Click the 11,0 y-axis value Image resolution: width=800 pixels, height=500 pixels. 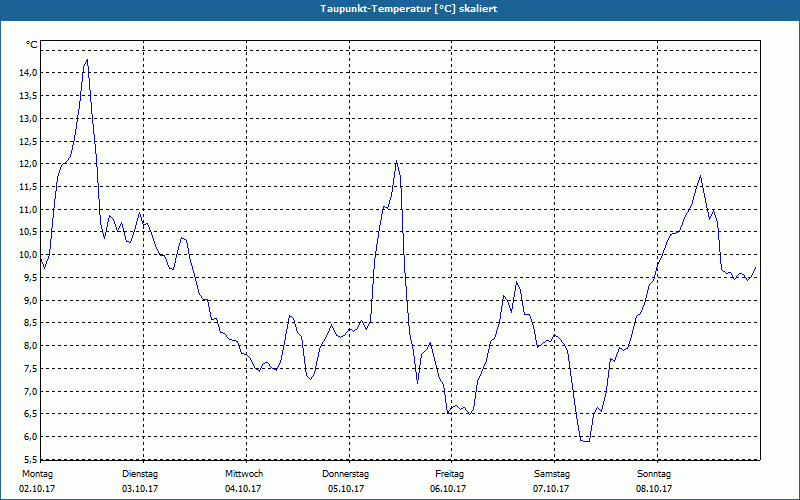pos(28,209)
